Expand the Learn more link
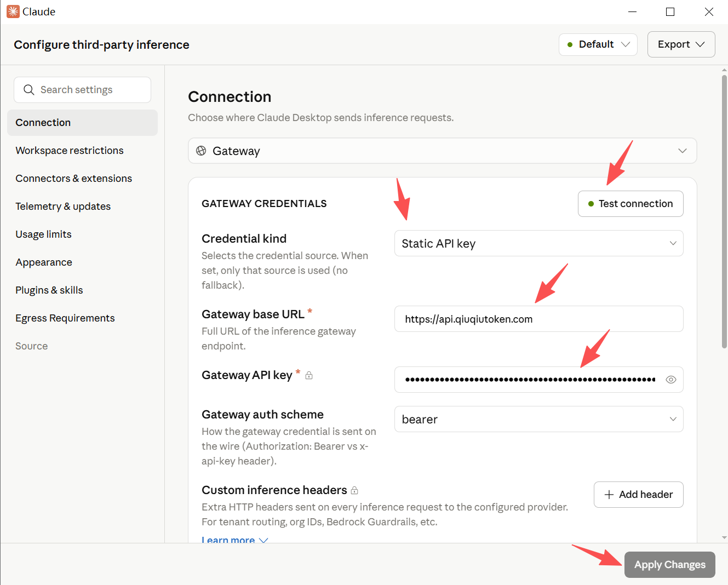The height and width of the screenshot is (585, 728). pyautogui.click(x=234, y=540)
